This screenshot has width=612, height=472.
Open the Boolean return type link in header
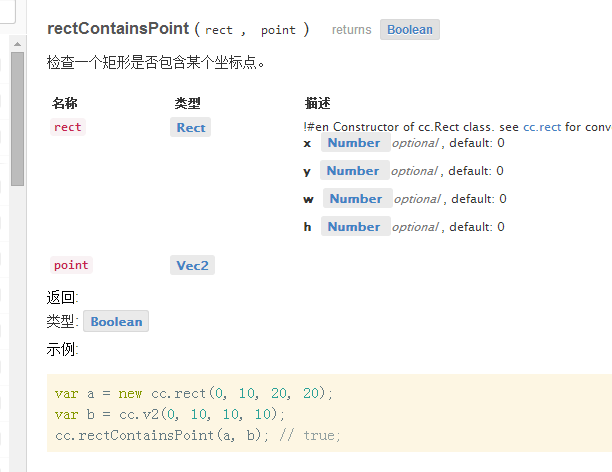point(410,30)
